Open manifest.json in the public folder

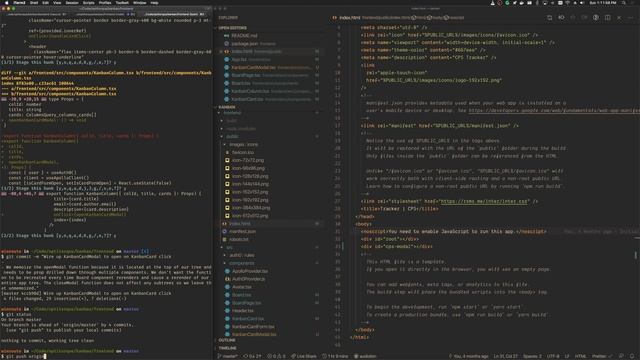pyautogui.click(x=242, y=231)
